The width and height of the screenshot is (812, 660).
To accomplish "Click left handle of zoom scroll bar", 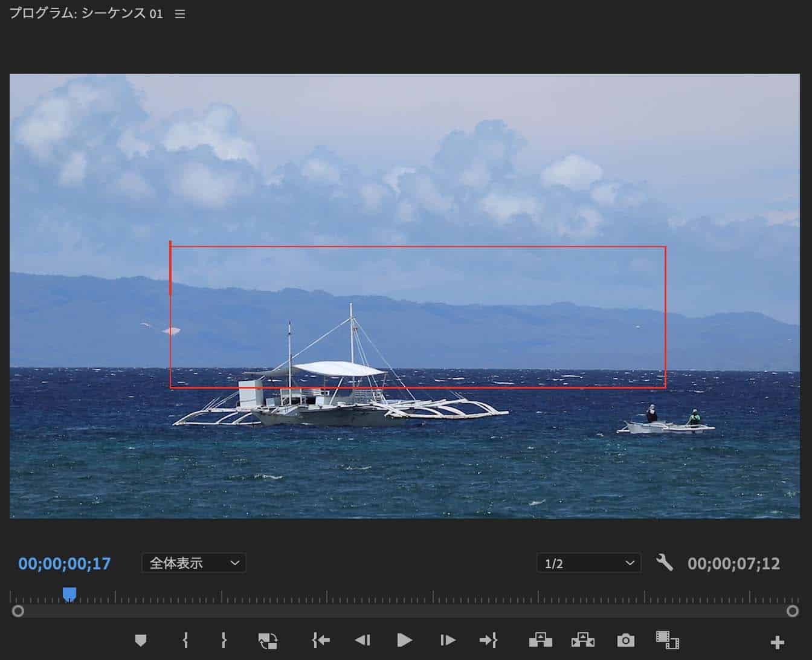I will pos(18,611).
